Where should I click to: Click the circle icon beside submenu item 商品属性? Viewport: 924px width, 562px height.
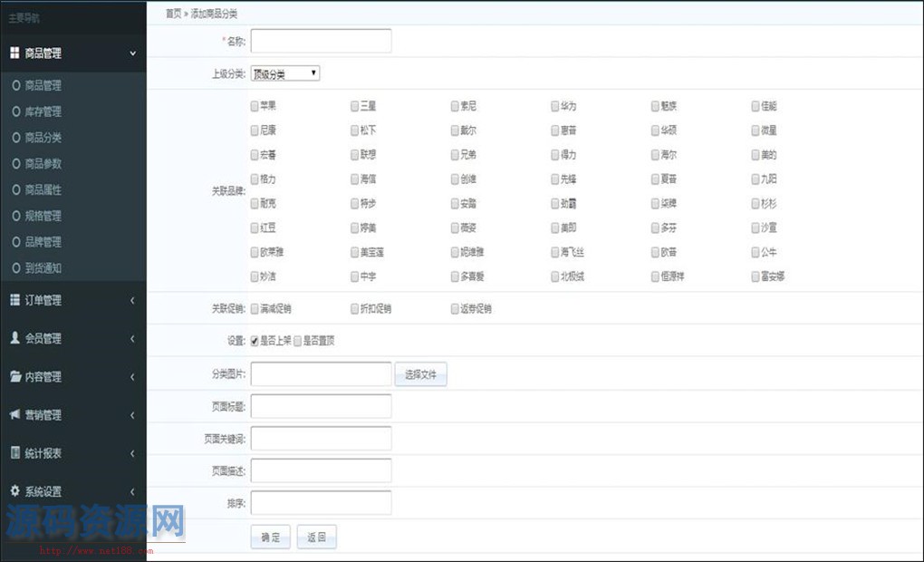point(16,189)
